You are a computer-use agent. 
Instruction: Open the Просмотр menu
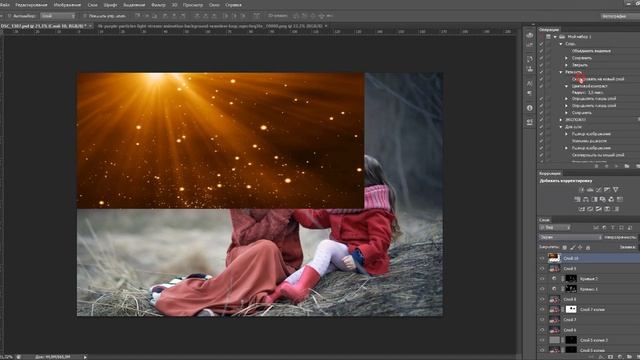[193, 5]
